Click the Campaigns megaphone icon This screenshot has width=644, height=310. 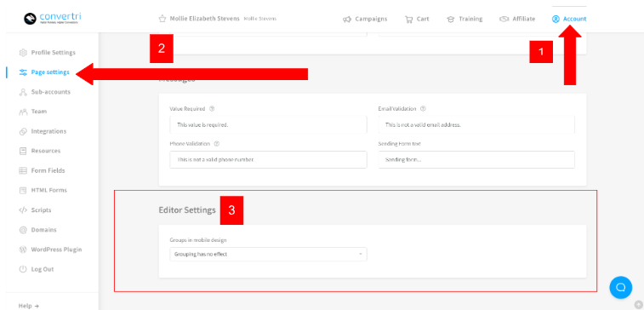(347, 19)
